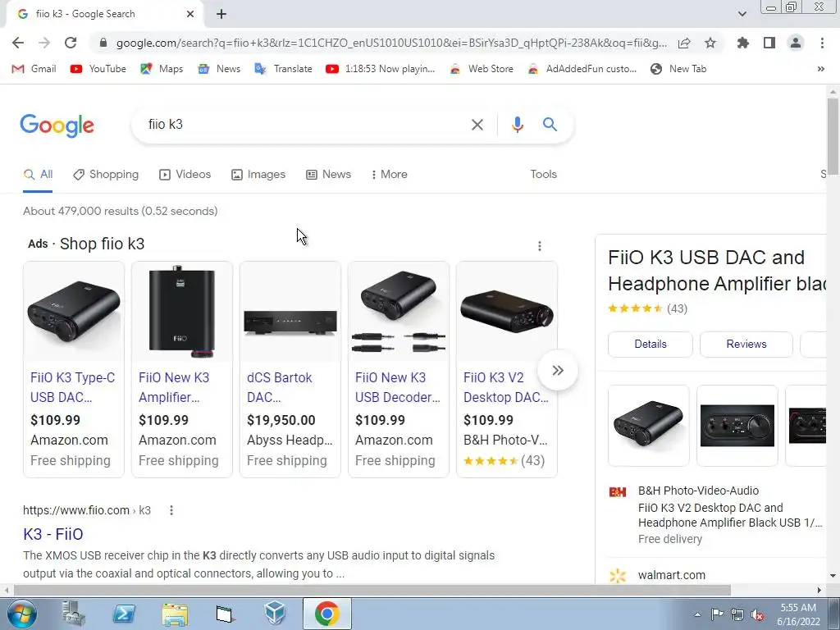Open the walmart.com seller listing

tap(672, 575)
